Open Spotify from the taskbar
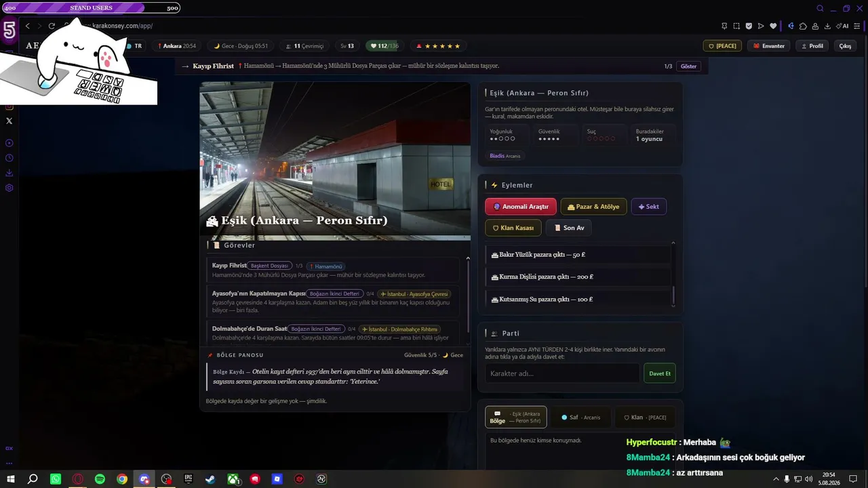 [100, 479]
